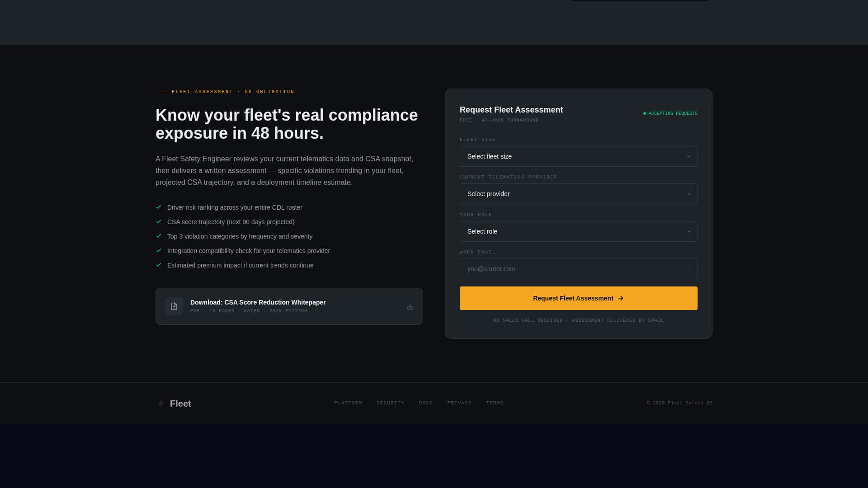The height and width of the screenshot is (488, 868).
Task: Open the Select fleet size dropdown
Action: 579,156
